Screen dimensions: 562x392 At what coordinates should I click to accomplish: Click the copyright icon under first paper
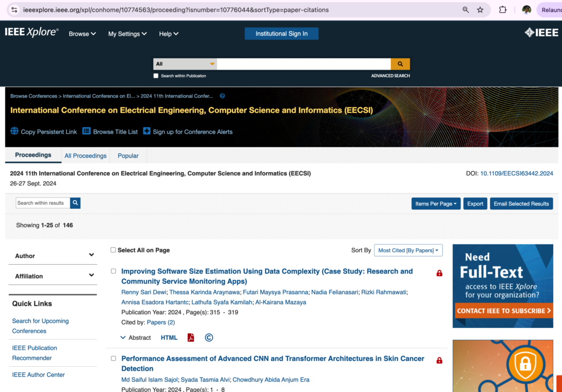pyautogui.click(x=209, y=338)
